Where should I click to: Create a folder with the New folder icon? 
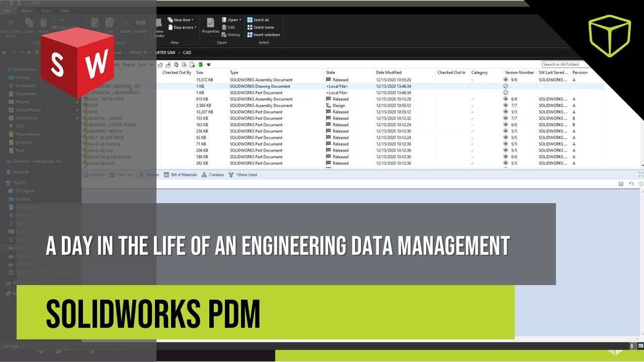pos(159,28)
